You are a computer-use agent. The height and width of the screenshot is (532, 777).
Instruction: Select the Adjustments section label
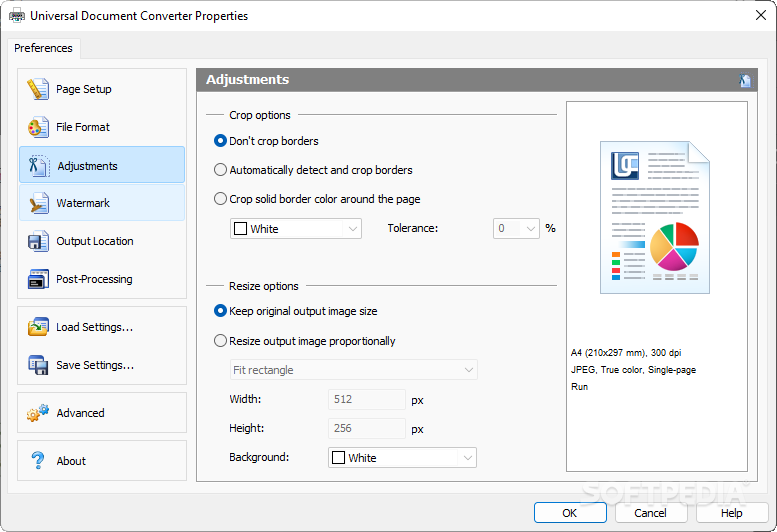pos(87,166)
